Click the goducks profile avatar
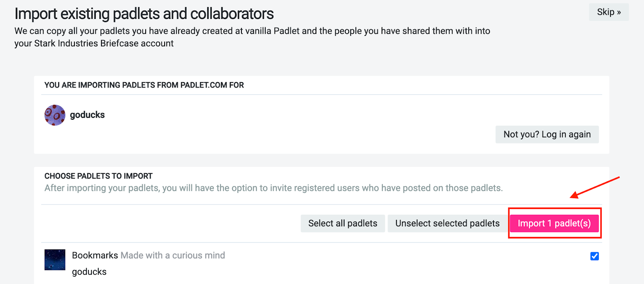Image resolution: width=644 pixels, height=284 pixels. click(x=55, y=115)
